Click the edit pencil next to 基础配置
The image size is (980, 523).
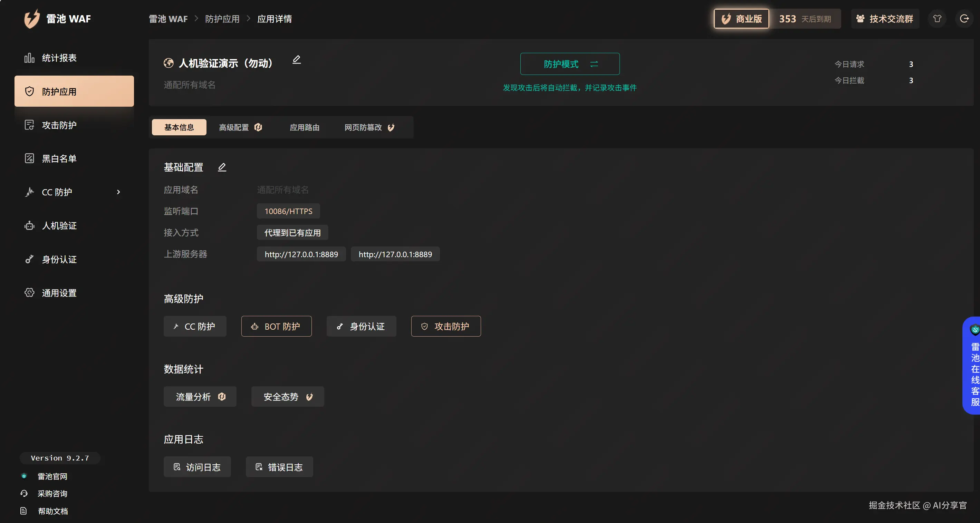coord(222,167)
